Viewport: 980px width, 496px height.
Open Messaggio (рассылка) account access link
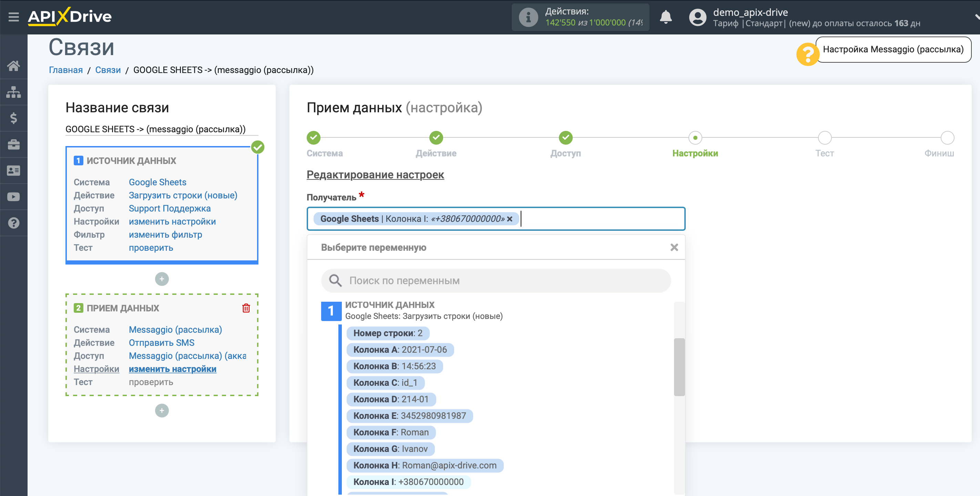[187, 356]
